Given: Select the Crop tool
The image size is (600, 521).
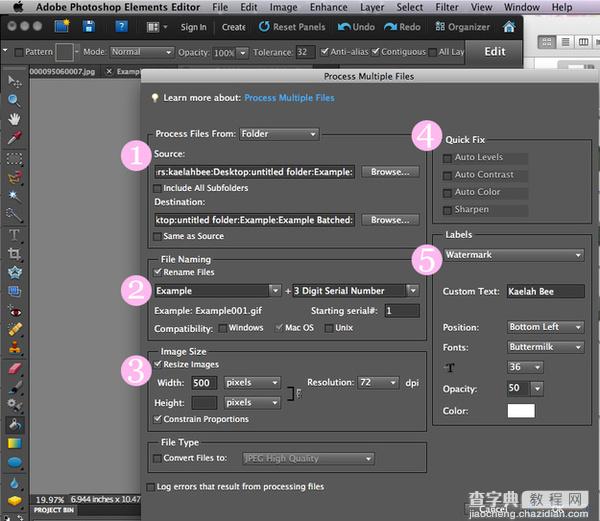Looking at the screenshot, I should point(15,254).
